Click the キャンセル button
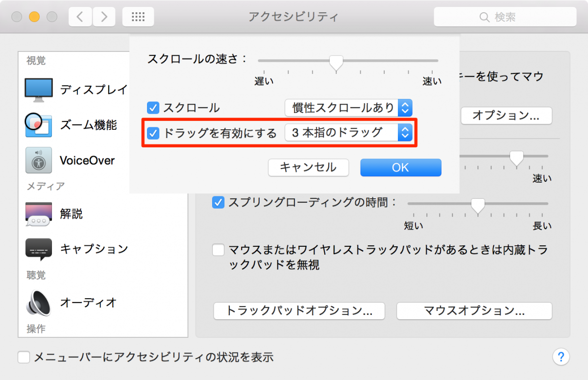Image resolution: width=588 pixels, height=380 pixels. coord(308,167)
